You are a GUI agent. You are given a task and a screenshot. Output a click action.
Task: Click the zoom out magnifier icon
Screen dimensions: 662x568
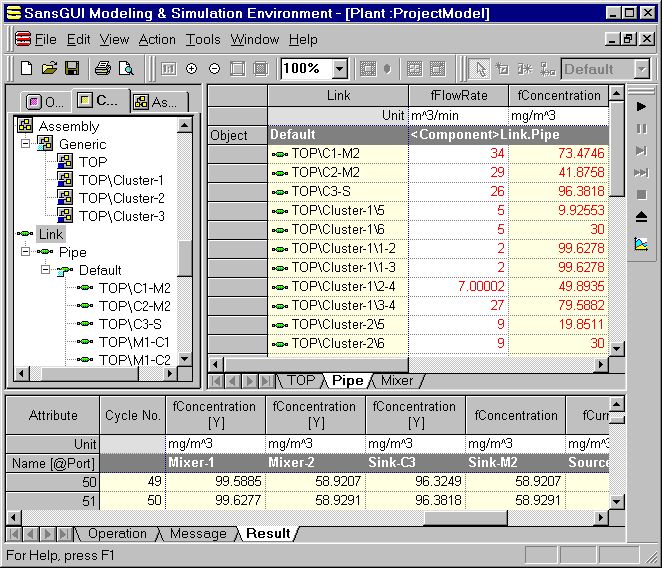[214, 69]
